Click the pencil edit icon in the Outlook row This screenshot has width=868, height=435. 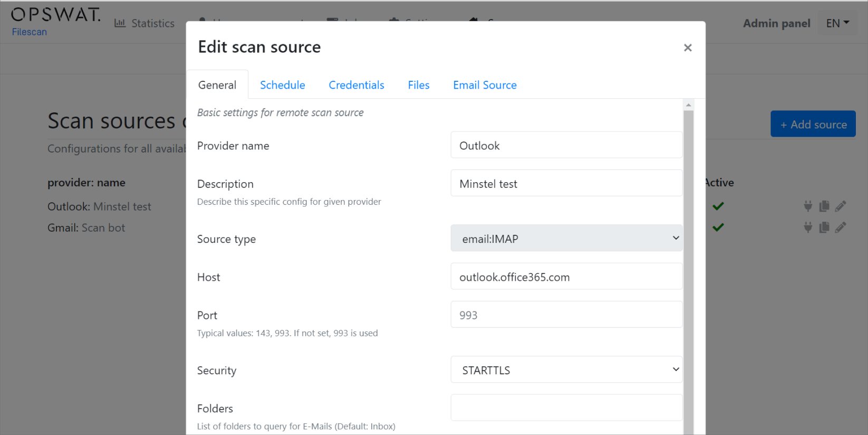(x=841, y=206)
